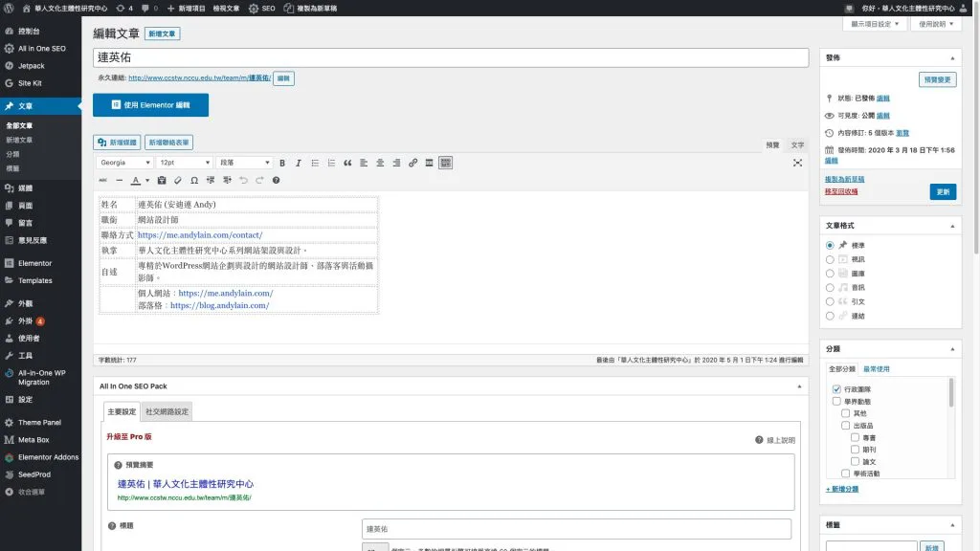
Task: Open the 12pt font size dropdown
Action: point(184,163)
